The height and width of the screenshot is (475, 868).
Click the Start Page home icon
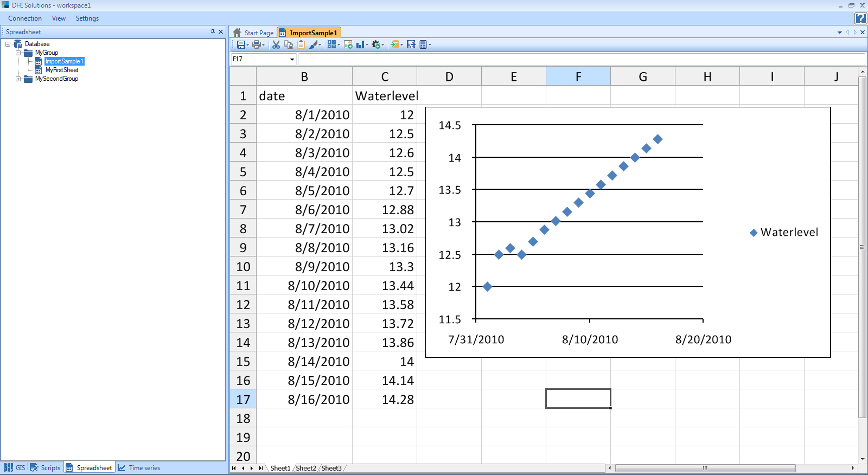tap(237, 33)
